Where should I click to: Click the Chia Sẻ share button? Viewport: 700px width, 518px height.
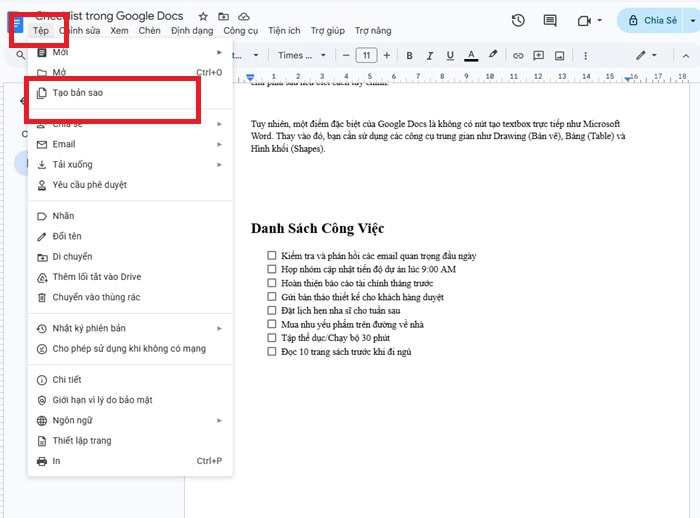[x=652, y=20]
